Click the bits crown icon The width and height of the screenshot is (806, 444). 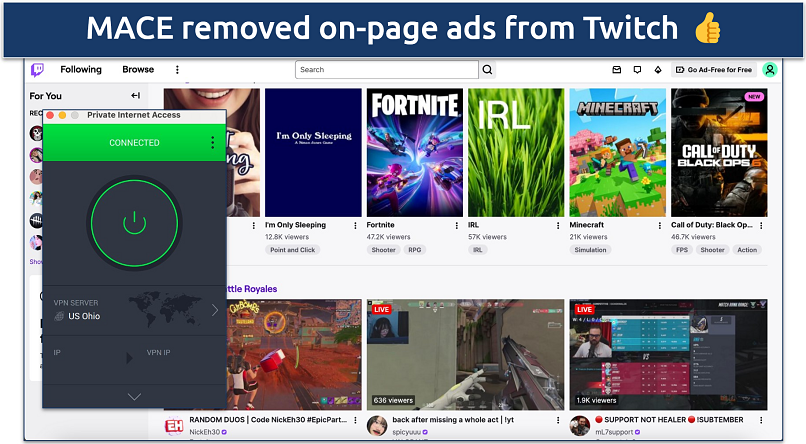657,70
